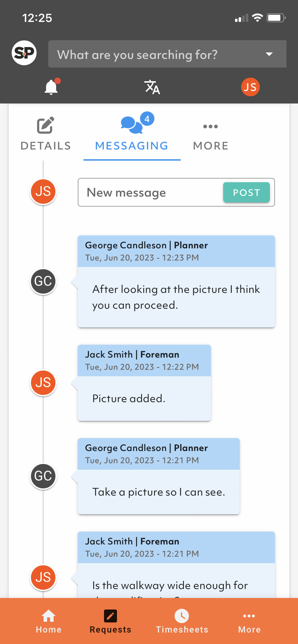Tap Jack Smith's avatar beside Picture added
298x644 pixels.
tap(43, 383)
